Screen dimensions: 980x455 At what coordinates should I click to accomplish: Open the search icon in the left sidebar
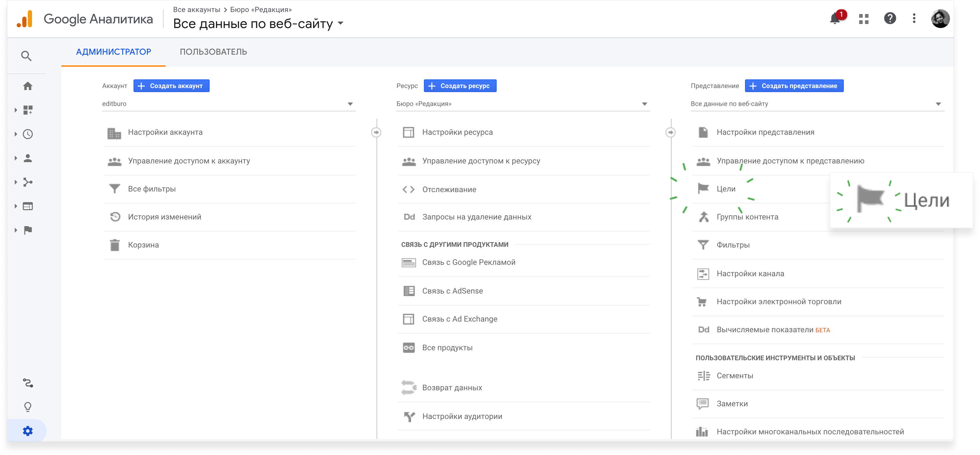tap(26, 56)
